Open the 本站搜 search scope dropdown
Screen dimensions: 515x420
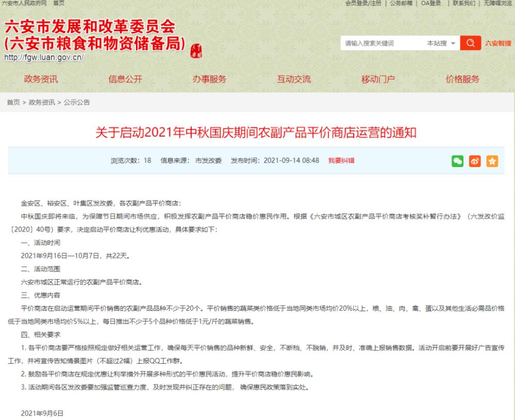[441, 43]
